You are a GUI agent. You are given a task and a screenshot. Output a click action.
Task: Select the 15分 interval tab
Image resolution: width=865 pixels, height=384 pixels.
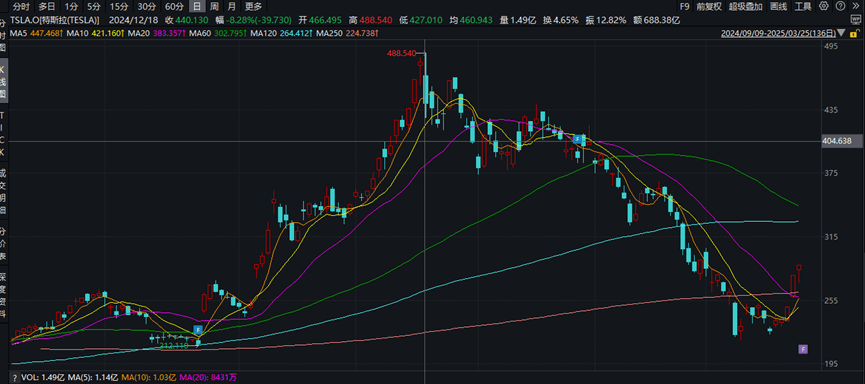[119, 7]
